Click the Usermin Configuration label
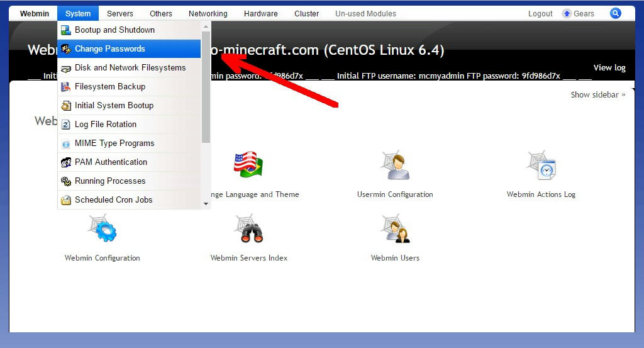Image resolution: width=644 pixels, height=348 pixels. 395,194
